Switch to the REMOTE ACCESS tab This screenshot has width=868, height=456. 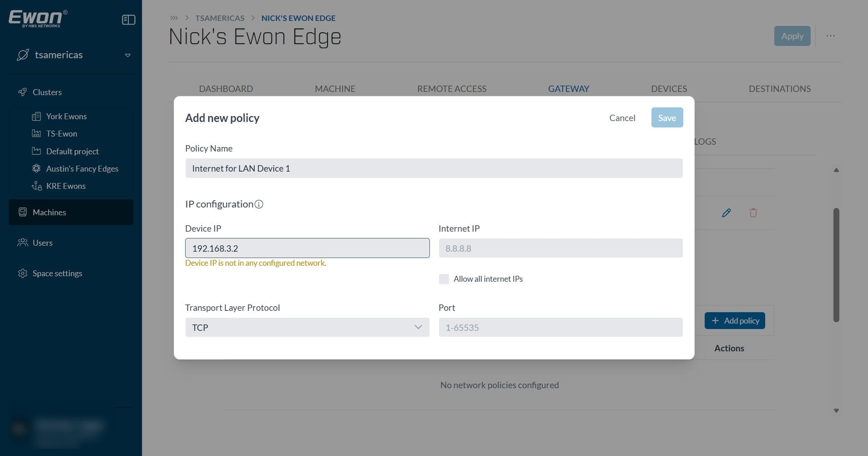pos(452,89)
